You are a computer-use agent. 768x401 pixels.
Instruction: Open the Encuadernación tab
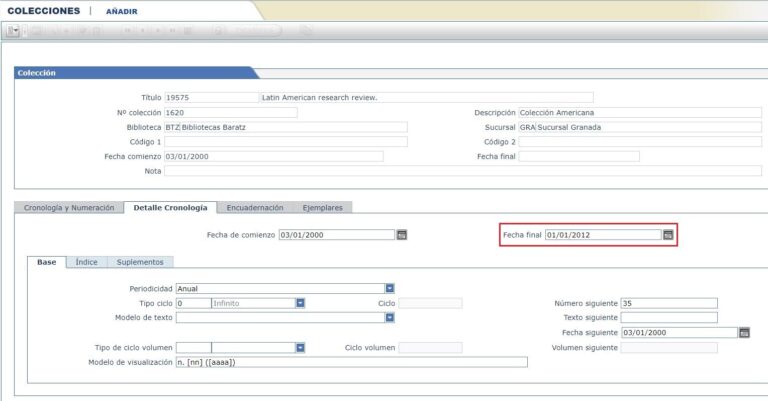coord(254,207)
